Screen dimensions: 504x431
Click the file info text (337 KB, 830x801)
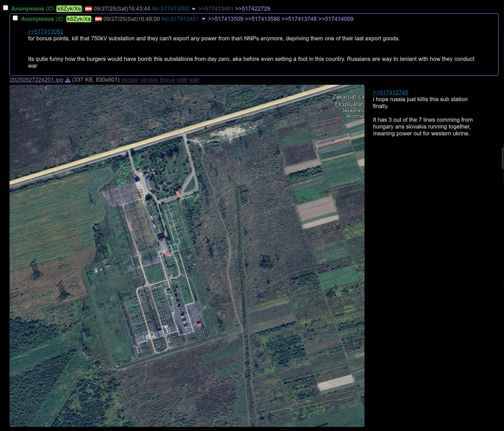click(96, 80)
